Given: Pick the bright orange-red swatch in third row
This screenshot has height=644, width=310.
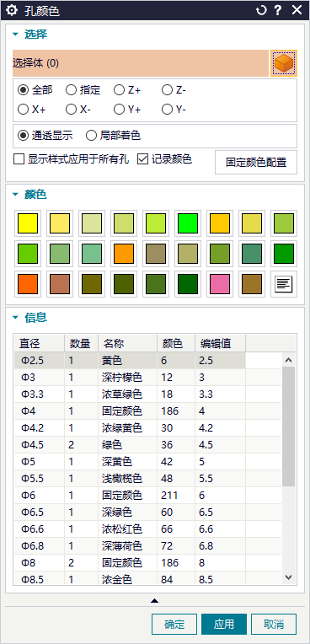Looking at the screenshot, I should coord(28,284).
